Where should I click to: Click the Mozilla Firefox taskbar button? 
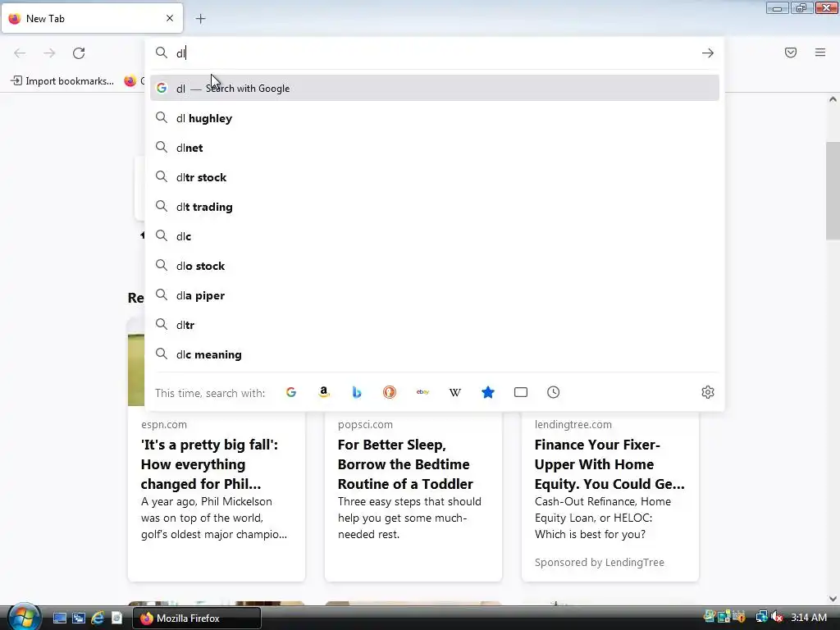(x=197, y=619)
